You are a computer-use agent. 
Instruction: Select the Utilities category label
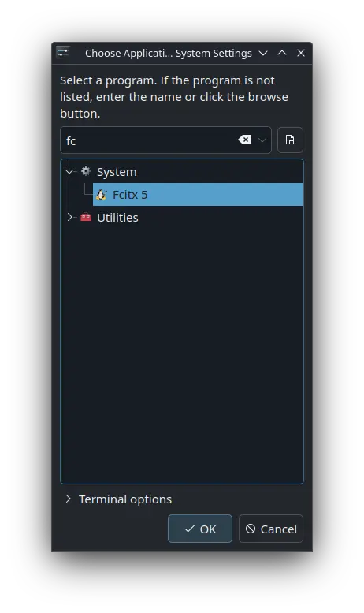click(117, 218)
